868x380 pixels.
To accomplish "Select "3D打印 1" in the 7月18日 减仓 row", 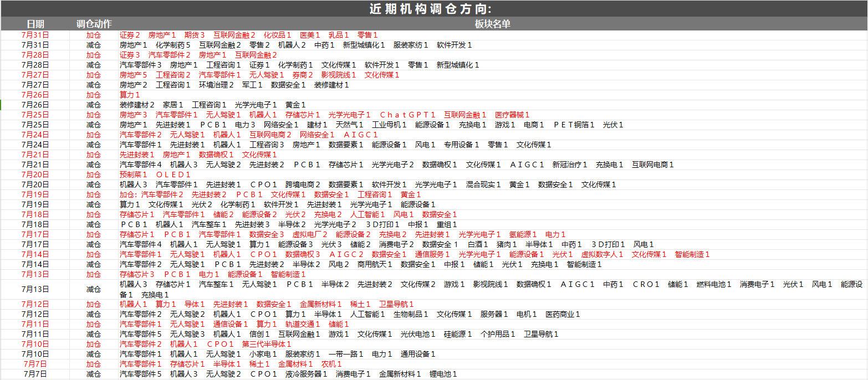I will click(x=382, y=224).
